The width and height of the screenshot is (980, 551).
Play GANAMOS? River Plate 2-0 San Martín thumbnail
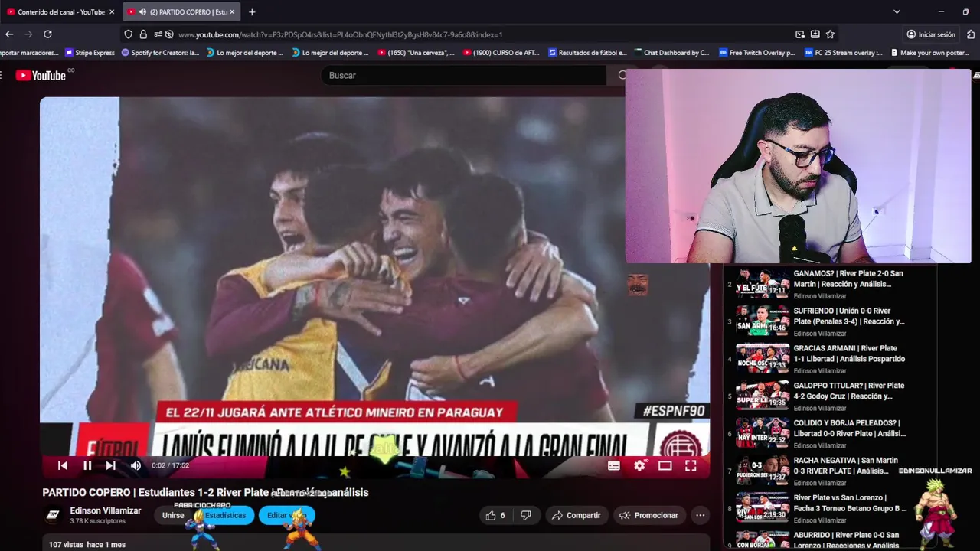763,282
